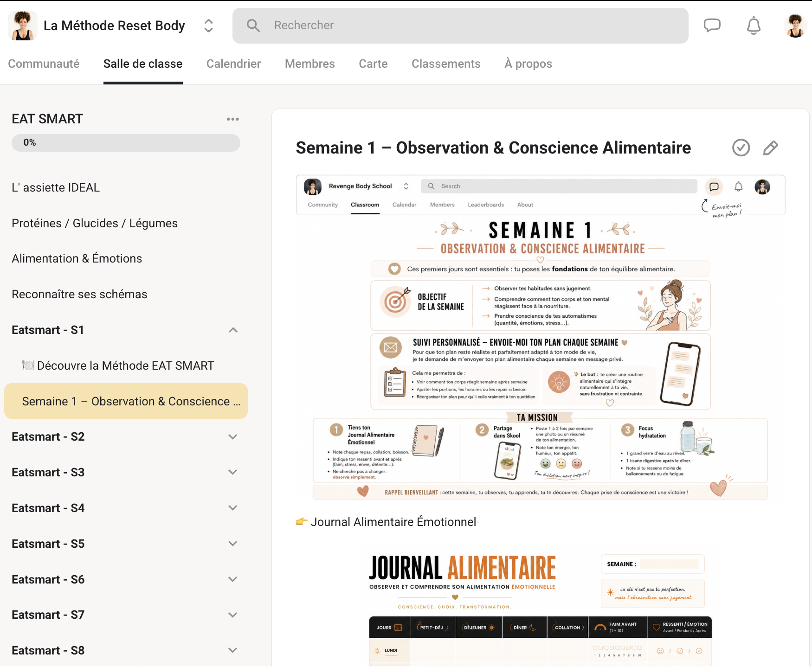812x667 pixels.
Task: Open the Journal Alimentaire image
Action: click(541, 606)
